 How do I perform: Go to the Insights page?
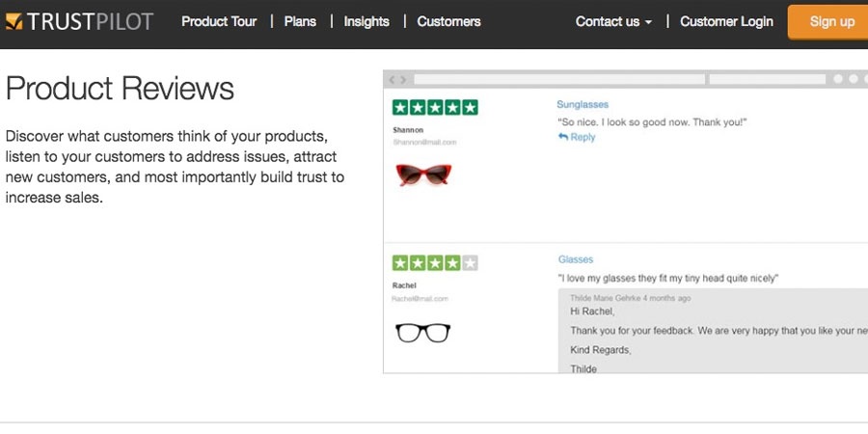click(x=366, y=21)
